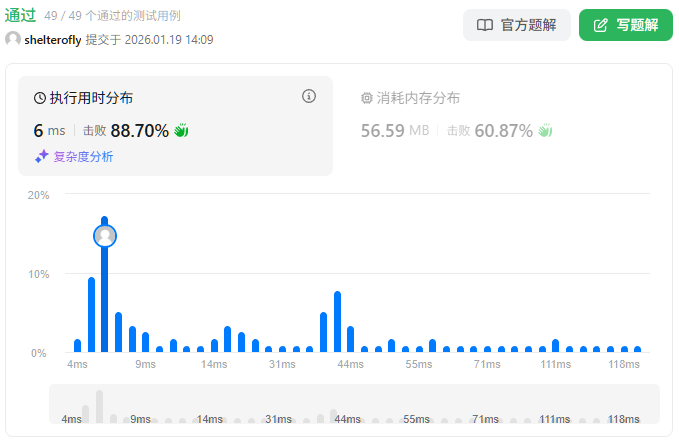
Task: Open the shelterofly user profile link
Action: [53, 39]
